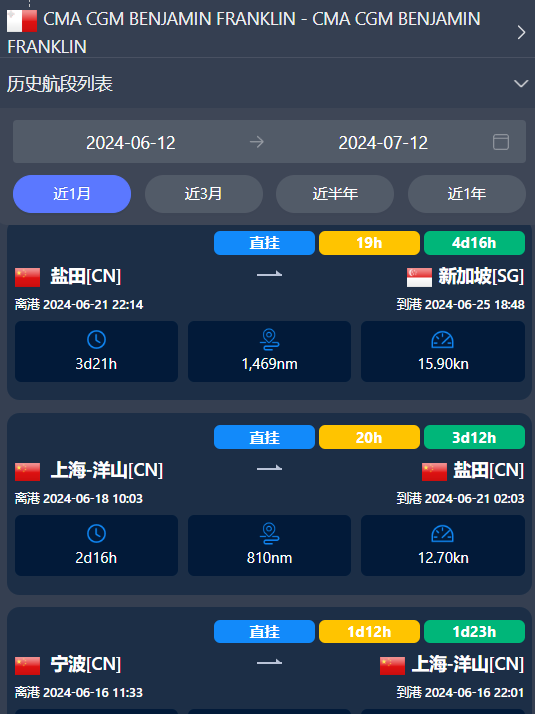Select the 近1月 time range filter

coord(72,194)
